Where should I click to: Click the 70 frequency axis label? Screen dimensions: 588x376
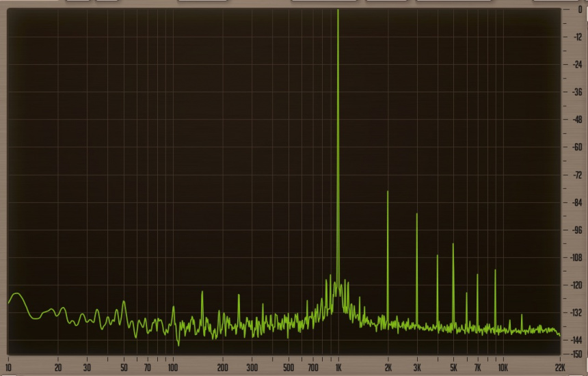148,367
